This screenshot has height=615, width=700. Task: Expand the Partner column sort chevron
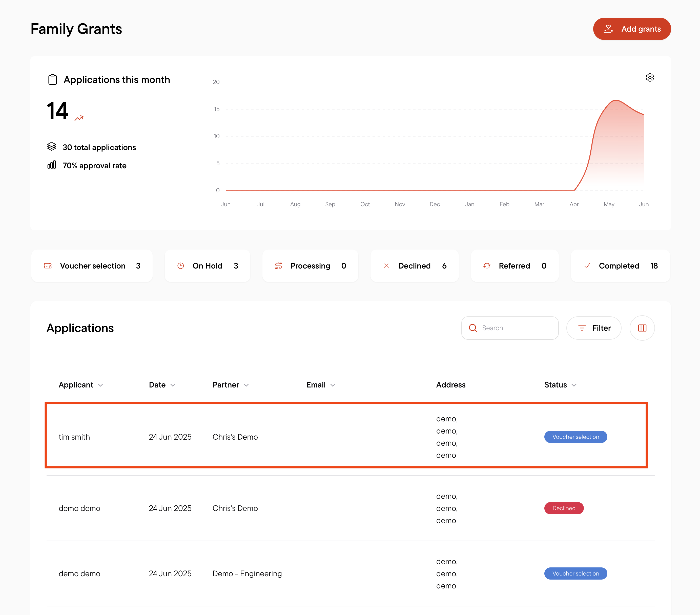pyautogui.click(x=246, y=385)
